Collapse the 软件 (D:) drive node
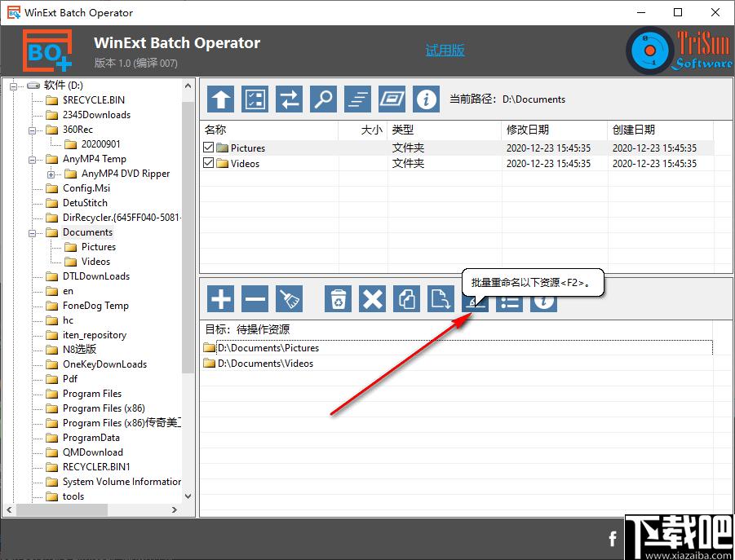 pyautogui.click(x=14, y=86)
